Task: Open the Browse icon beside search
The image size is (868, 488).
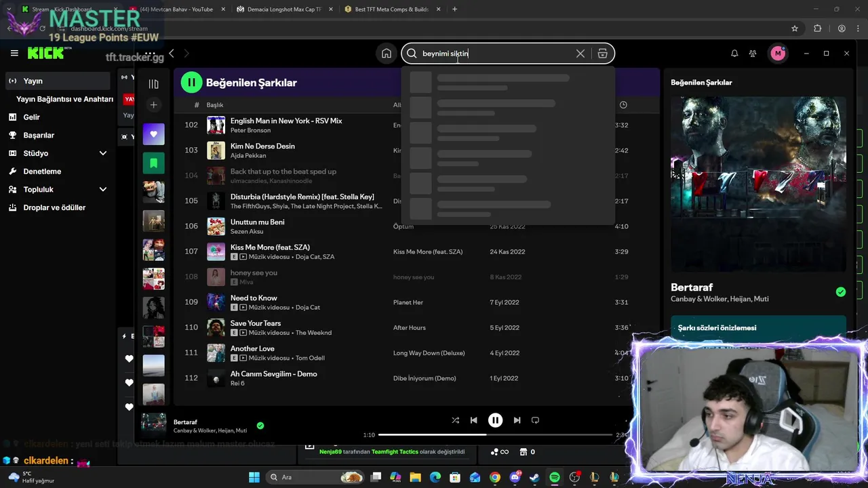Action: tap(602, 54)
